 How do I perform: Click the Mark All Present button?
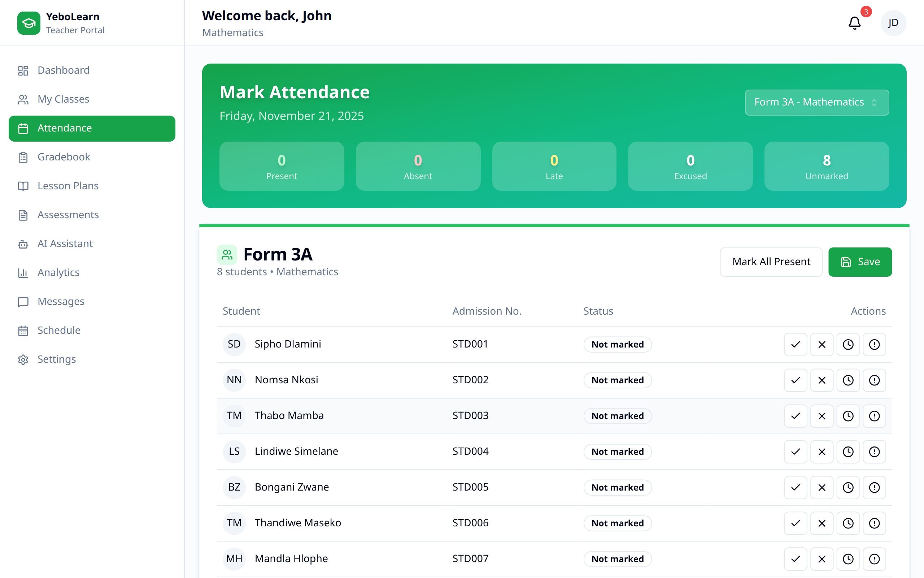(x=771, y=262)
